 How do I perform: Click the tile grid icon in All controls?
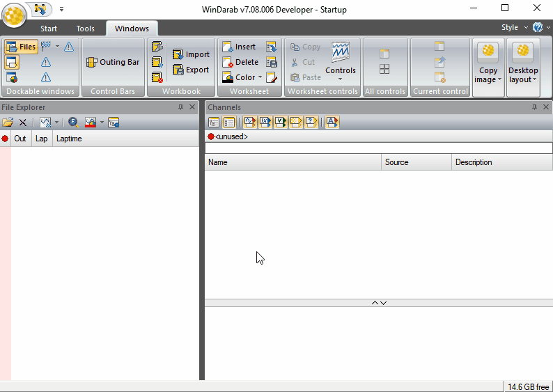(x=384, y=69)
